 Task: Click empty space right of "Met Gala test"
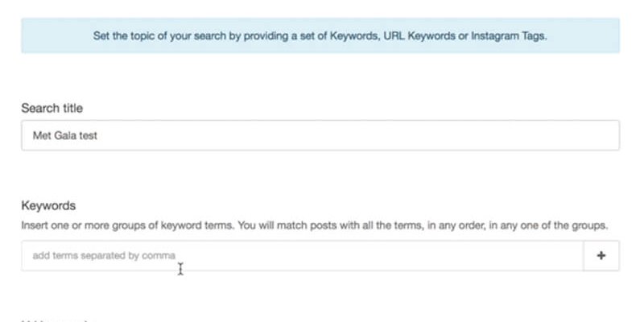pos(362,136)
